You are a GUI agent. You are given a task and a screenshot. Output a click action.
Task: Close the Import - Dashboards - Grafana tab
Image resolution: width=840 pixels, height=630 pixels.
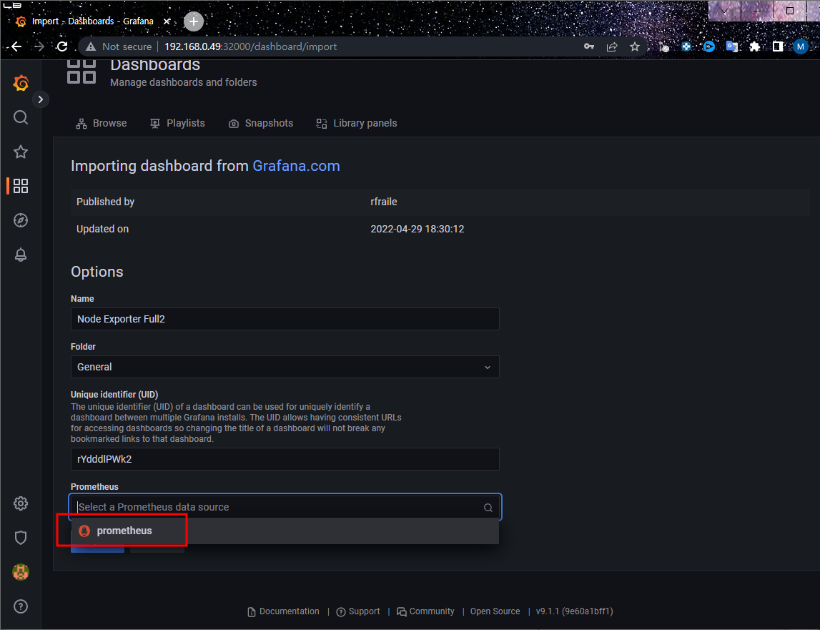coord(167,21)
